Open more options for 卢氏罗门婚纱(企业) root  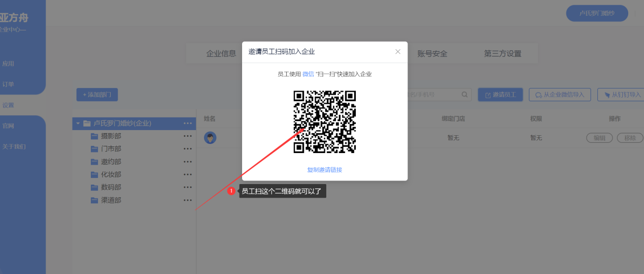(188, 123)
